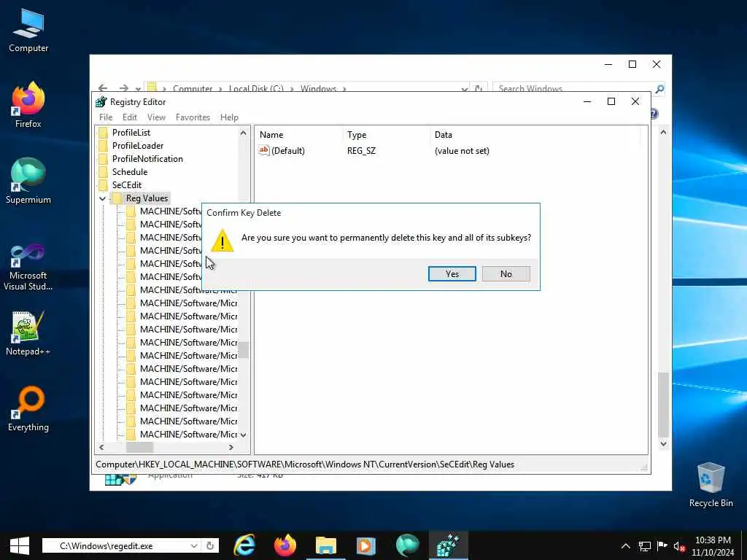Viewport: 747px width, 560px height.
Task: Click the search magnifier icon in Explorer
Action: point(659,88)
